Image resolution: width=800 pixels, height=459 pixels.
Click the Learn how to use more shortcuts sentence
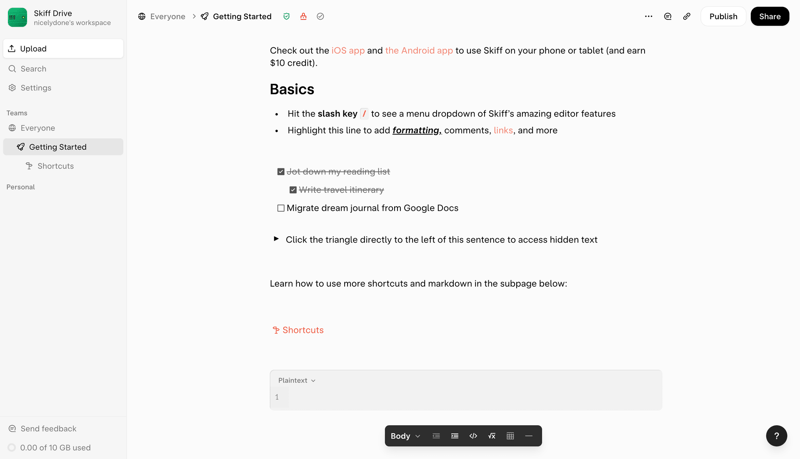pyautogui.click(x=418, y=284)
